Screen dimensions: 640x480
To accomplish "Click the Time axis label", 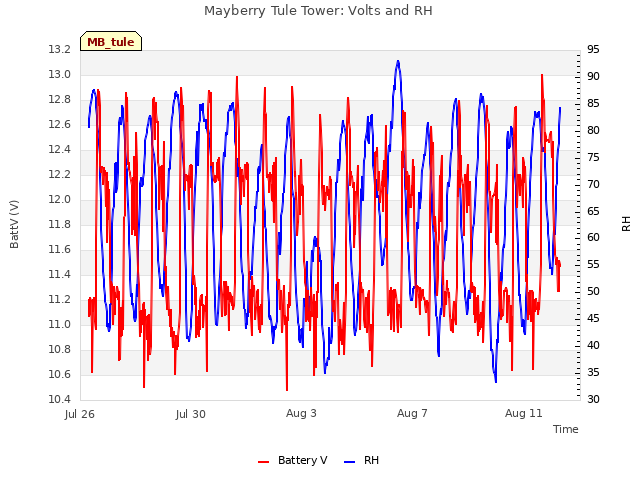I will click(566, 429).
